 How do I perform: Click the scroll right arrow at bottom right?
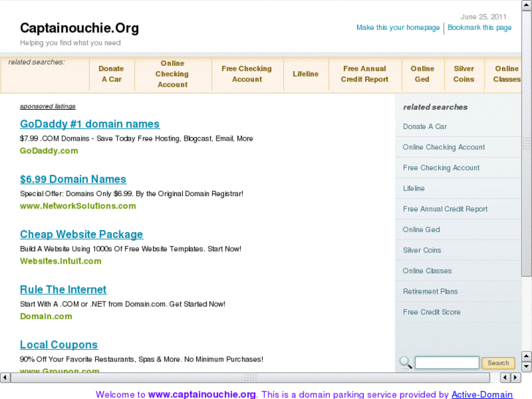516,377
